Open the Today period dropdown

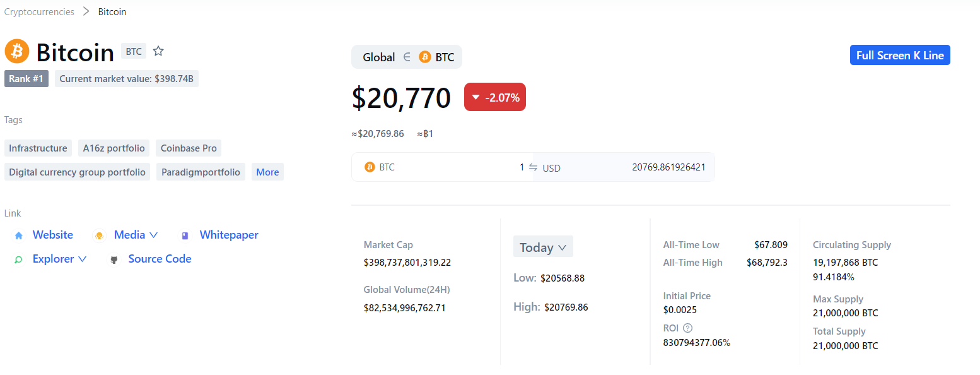coord(543,247)
